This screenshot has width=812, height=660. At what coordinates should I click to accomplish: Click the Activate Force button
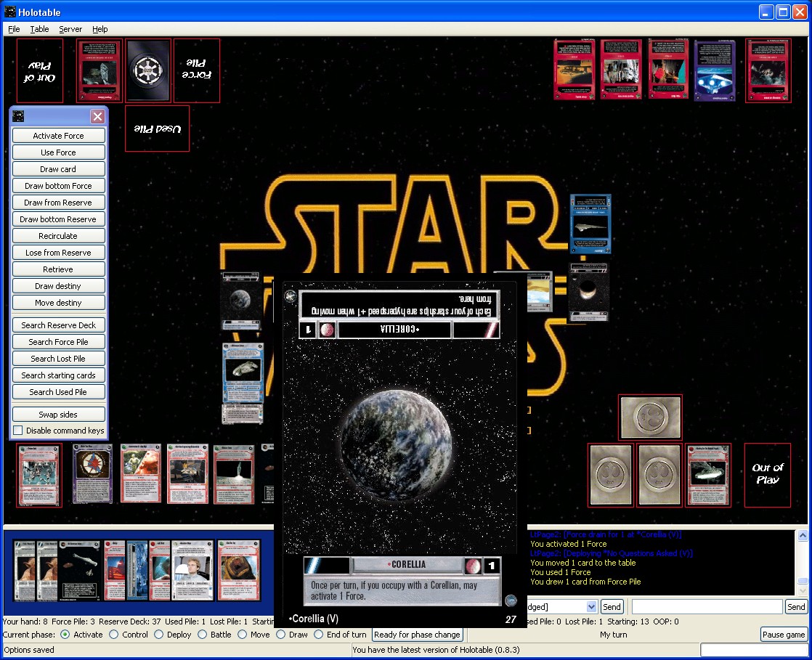(x=59, y=136)
